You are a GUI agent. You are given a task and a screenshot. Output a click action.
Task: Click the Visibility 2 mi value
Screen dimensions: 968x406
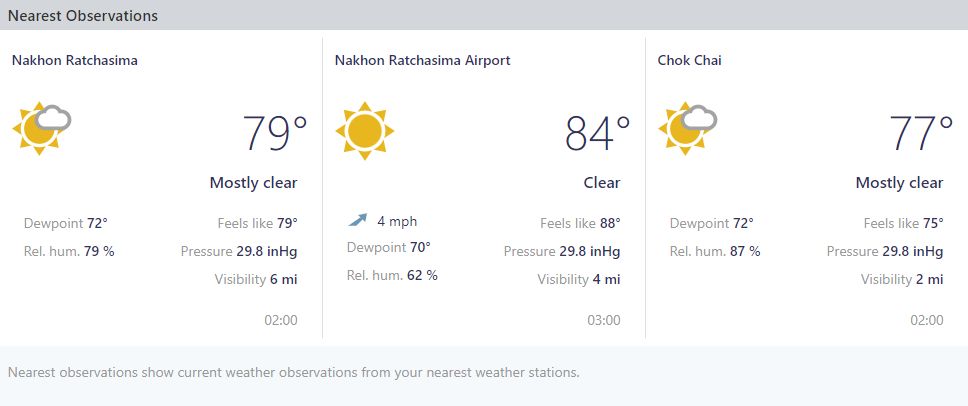(902, 280)
